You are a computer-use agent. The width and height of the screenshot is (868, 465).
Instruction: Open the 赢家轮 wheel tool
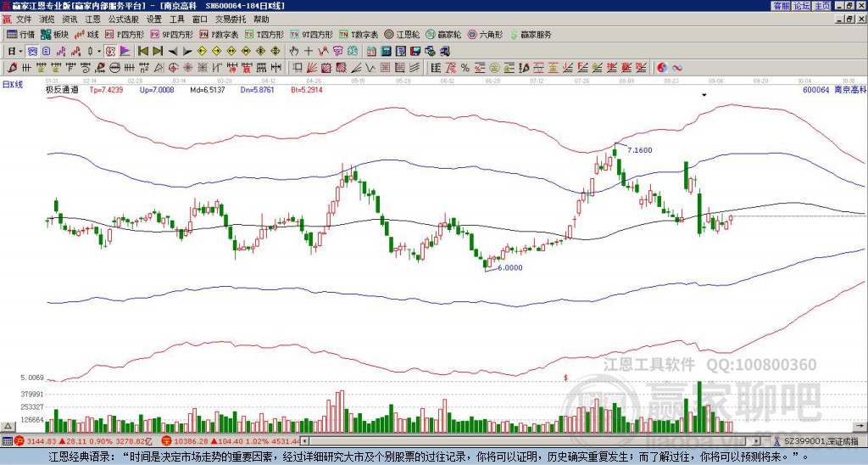tap(443, 34)
